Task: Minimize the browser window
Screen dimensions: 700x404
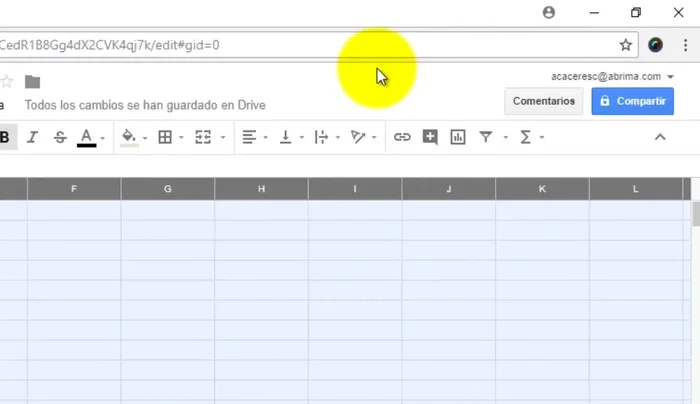Action: tap(594, 12)
